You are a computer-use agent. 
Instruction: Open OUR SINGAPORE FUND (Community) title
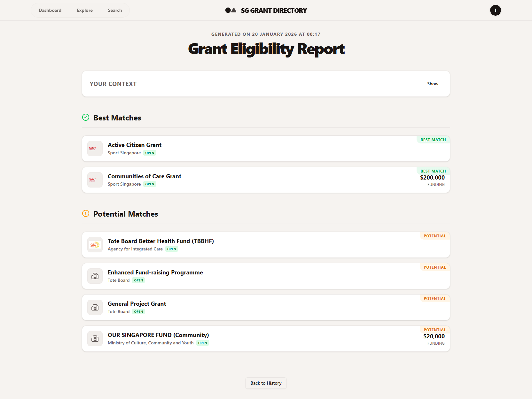[158, 335]
